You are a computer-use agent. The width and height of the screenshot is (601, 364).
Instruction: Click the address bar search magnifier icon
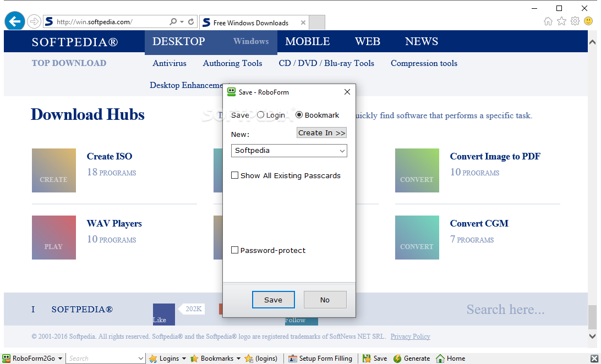point(173,21)
